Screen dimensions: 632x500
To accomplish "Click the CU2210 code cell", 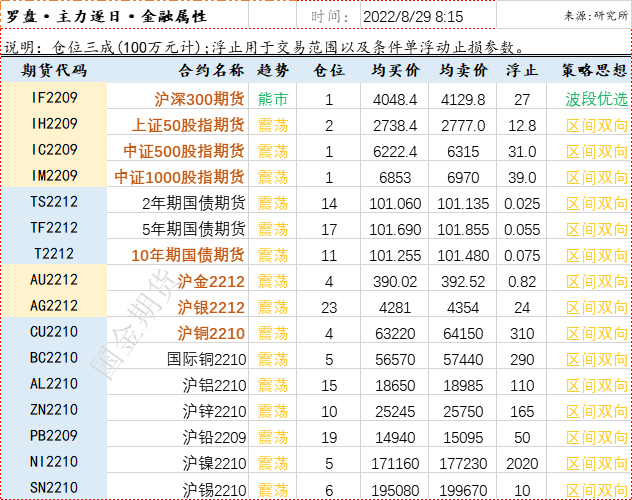I will pos(54,332).
